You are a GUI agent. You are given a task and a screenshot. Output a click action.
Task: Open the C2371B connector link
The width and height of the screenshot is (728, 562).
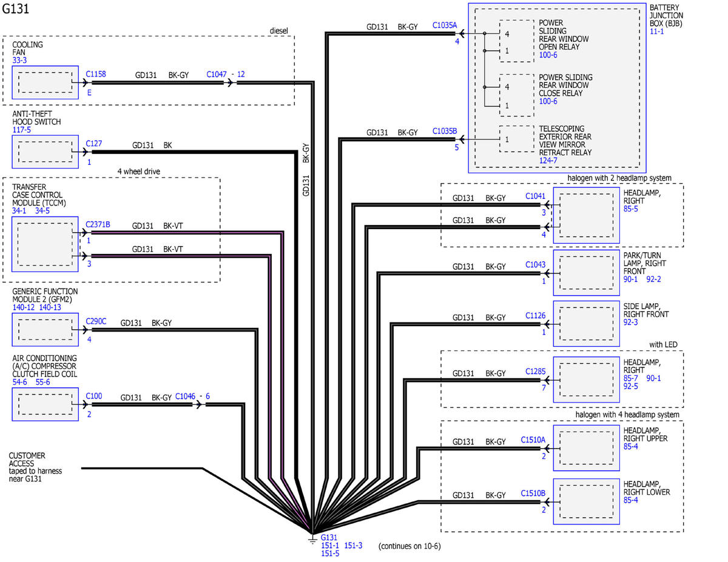point(98,224)
